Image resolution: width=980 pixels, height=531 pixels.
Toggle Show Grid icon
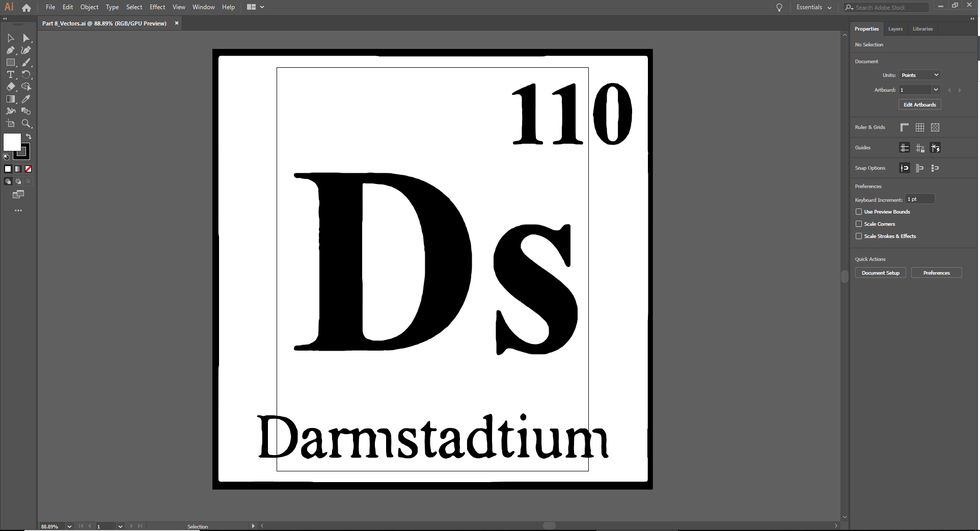pos(920,127)
